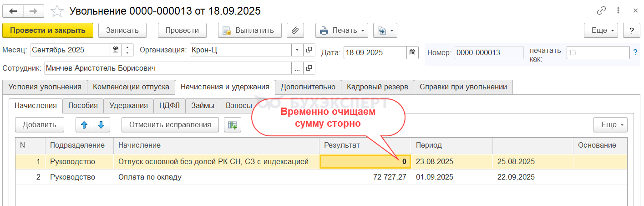Click the Период column header

click(x=452, y=145)
